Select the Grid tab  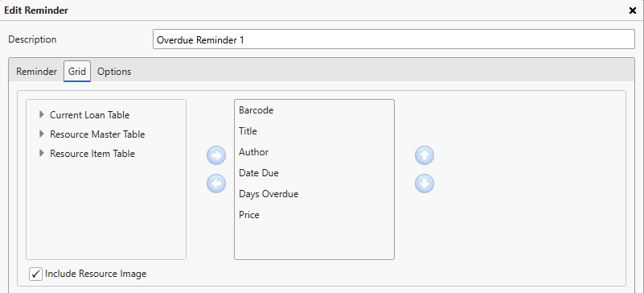77,72
